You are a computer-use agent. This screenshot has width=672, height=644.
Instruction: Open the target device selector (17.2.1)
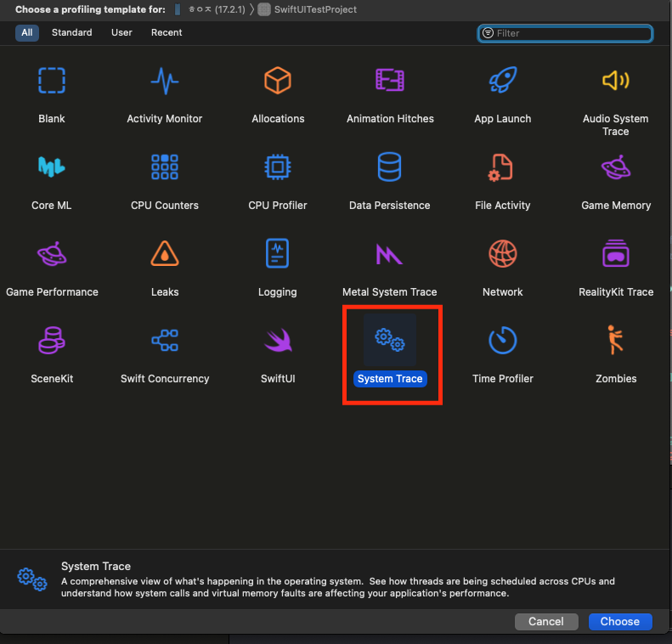coord(210,9)
